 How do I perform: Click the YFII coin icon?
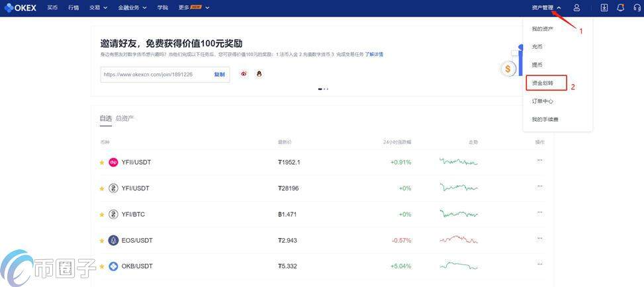coord(113,162)
